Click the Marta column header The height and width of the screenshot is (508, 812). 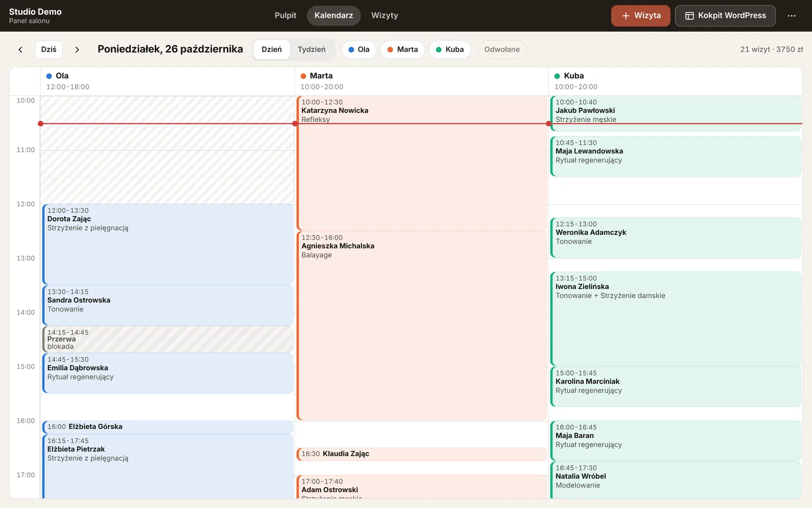pyautogui.click(x=421, y=81)
